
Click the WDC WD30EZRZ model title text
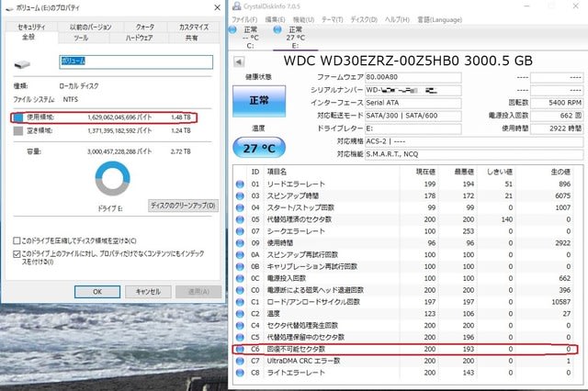pyautogui.click(x=408, y=61)
